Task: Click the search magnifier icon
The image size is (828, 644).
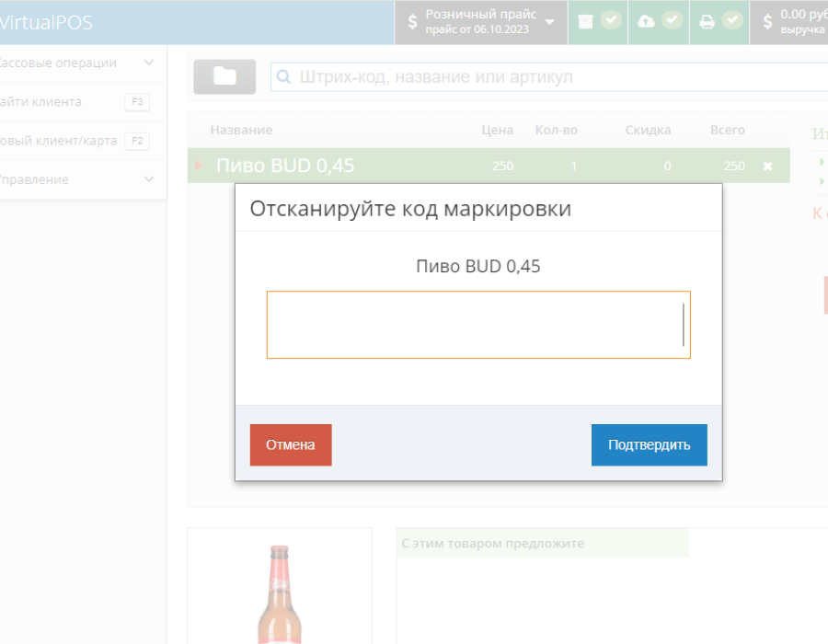Action: pos(283,76)
